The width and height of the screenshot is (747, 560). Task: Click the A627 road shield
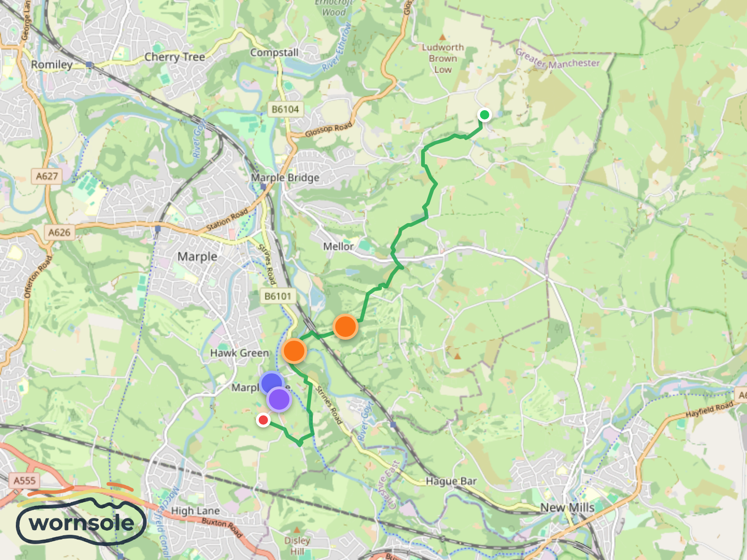coord(47,176)
